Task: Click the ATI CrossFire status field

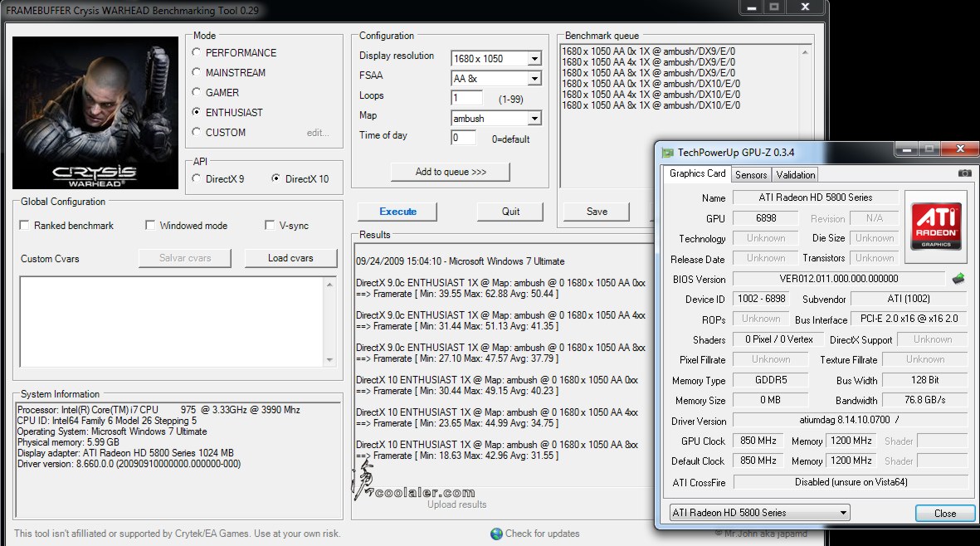Action: click(x=851, y=482)
